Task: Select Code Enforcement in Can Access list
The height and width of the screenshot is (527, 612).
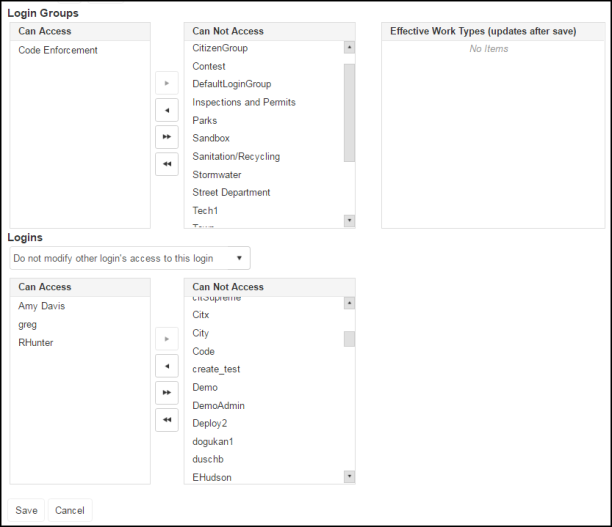Action: point(58,50)
